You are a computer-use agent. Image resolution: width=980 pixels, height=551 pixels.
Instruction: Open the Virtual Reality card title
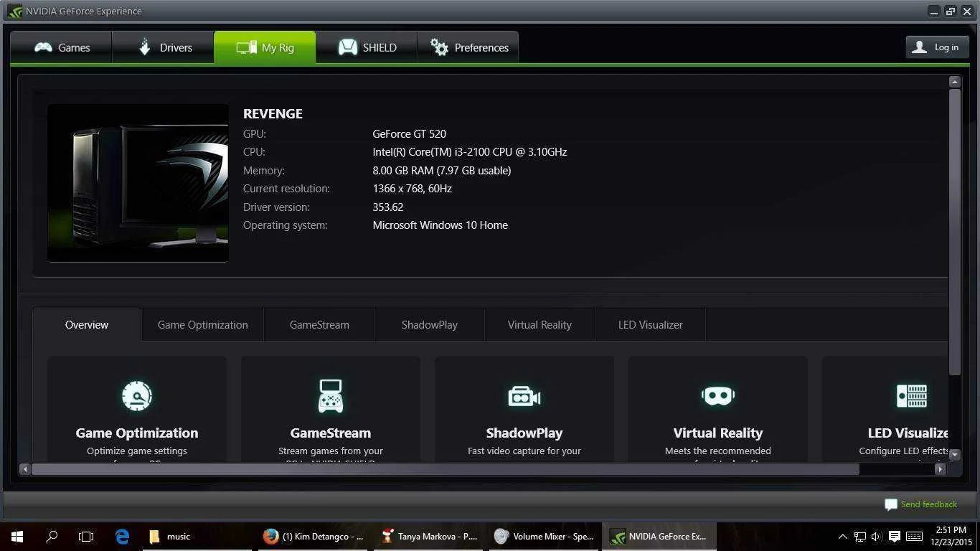[x=718, y=433]
